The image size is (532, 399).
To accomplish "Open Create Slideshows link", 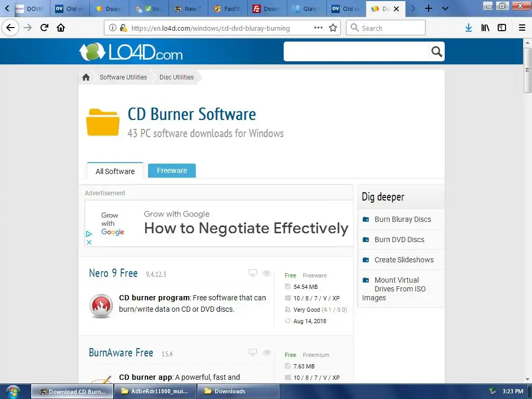I will (404, 260).
